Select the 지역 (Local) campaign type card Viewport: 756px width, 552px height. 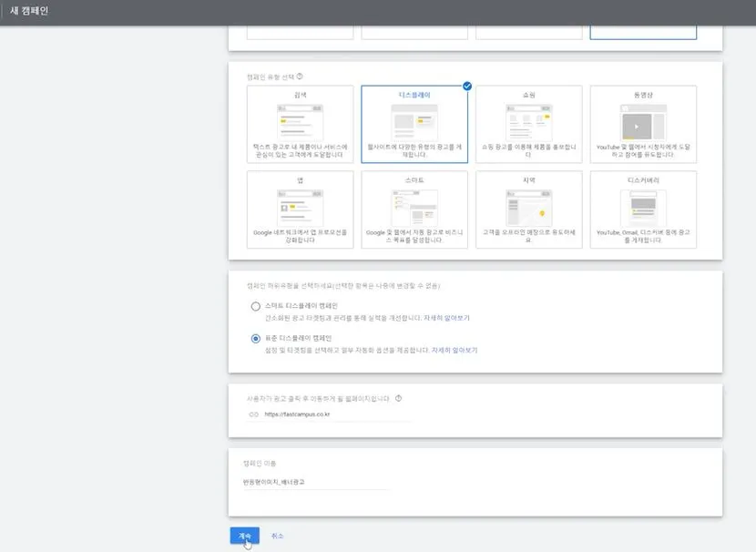(x=529, y=210)
